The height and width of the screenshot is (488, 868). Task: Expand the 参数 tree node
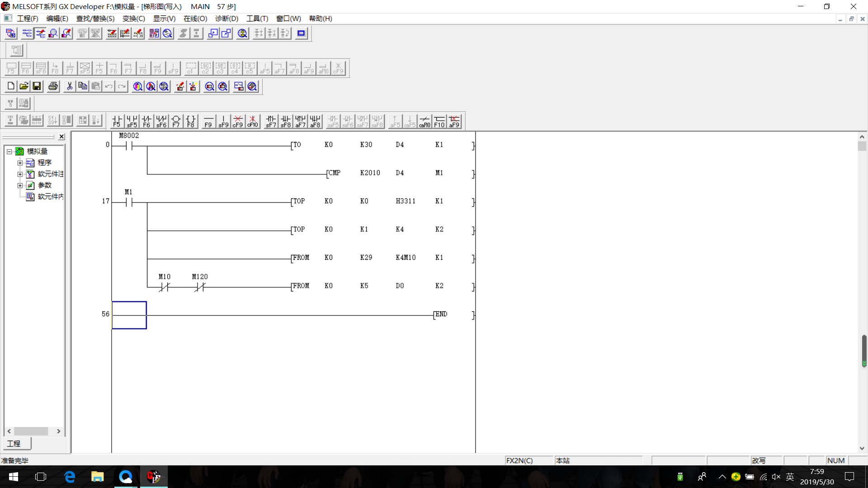click(20, 185)
